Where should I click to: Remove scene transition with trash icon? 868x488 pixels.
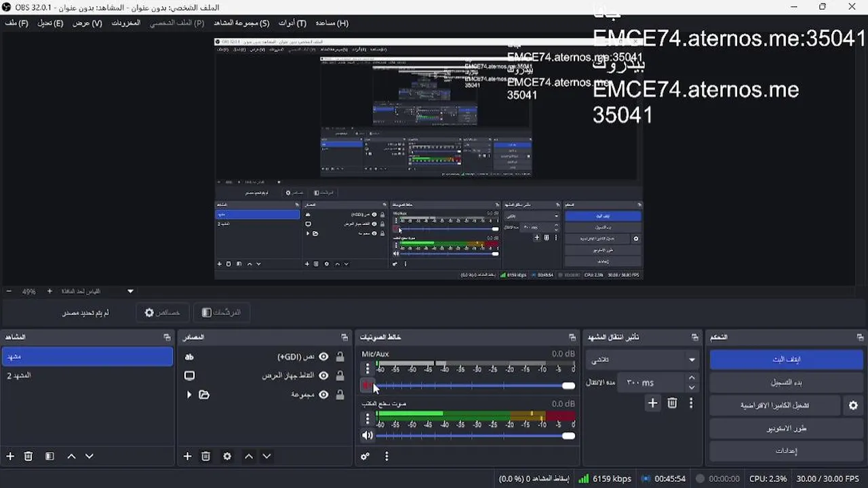point(672,403)
